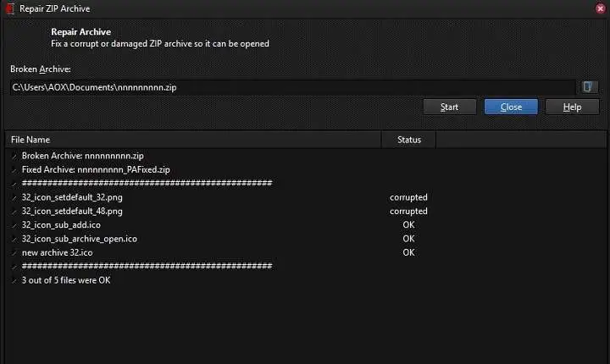
Task: Click the OK status of new archive 32.ico
Action: click(x=408, y=252)
